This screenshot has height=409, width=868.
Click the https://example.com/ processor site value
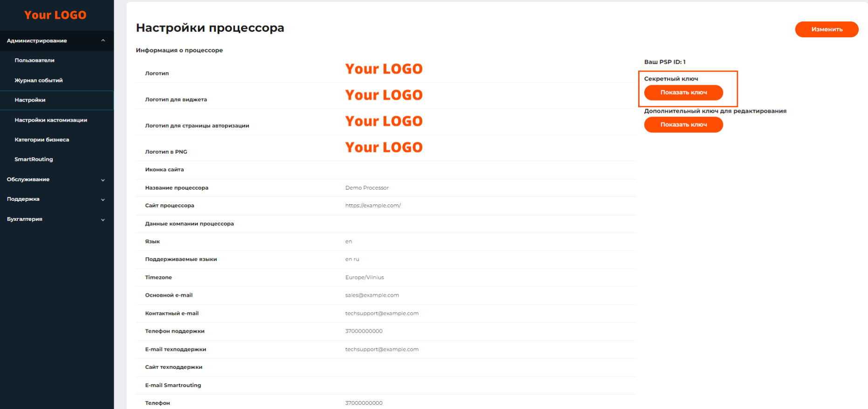[373, 205]
